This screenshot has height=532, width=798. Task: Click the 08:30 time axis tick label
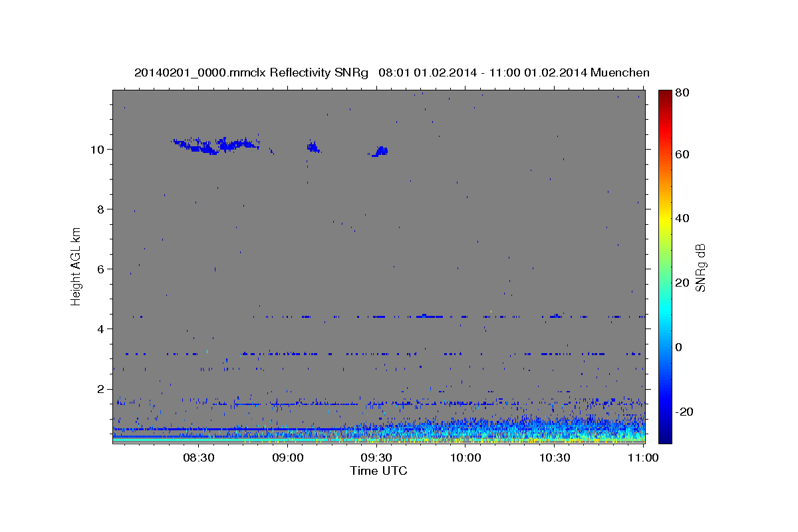tap(198, 458)
